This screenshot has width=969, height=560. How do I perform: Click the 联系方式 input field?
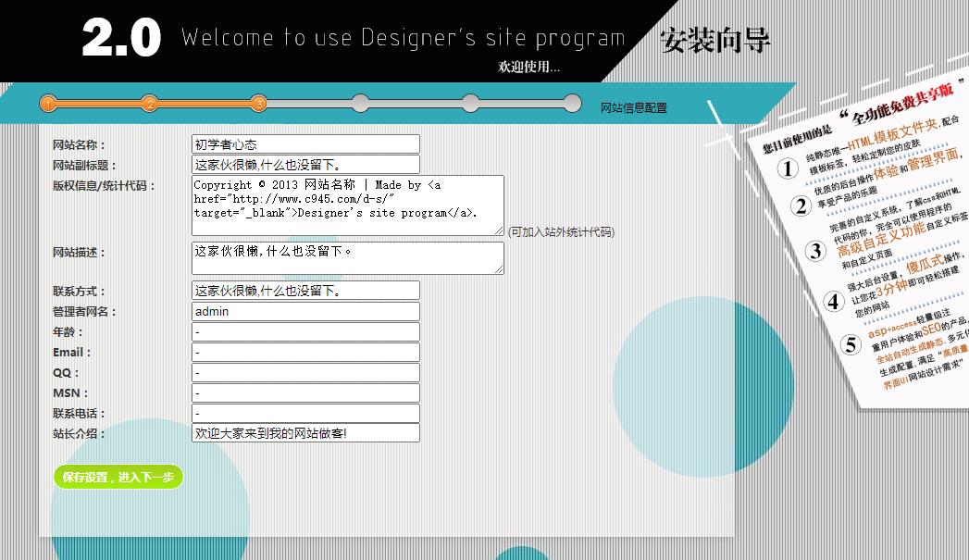[x=306, y=291]
